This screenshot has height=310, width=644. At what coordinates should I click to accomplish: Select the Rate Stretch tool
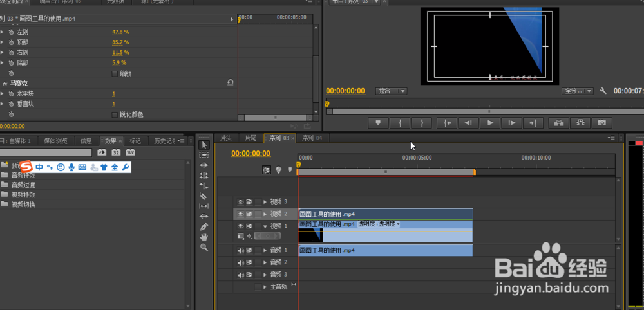pos(204,185)
